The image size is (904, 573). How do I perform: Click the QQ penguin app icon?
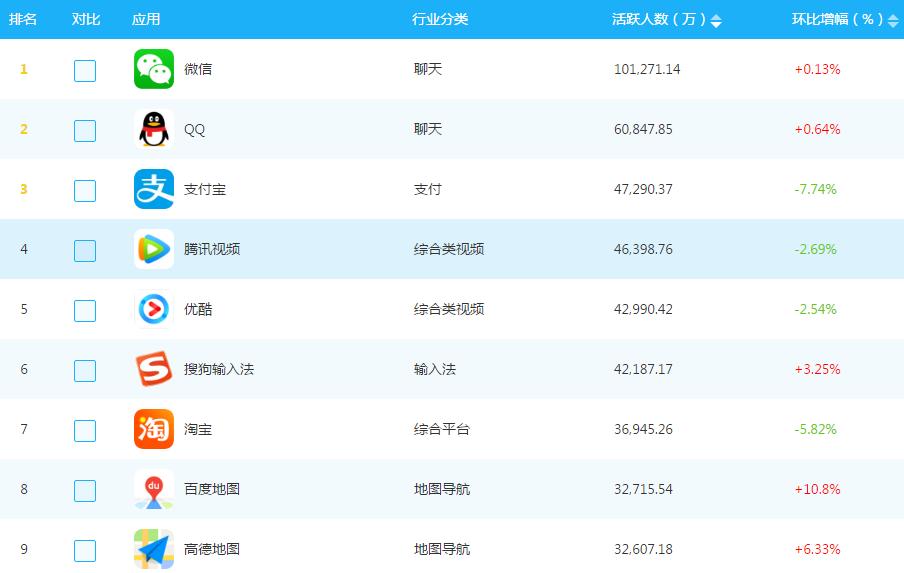pyautogui.click(x=154, y=129)
